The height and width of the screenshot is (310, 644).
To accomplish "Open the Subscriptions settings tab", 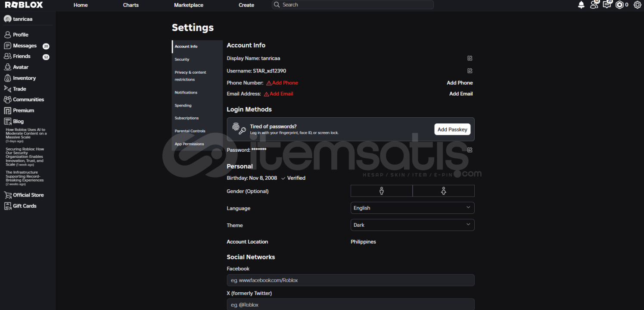I will 197,118.
